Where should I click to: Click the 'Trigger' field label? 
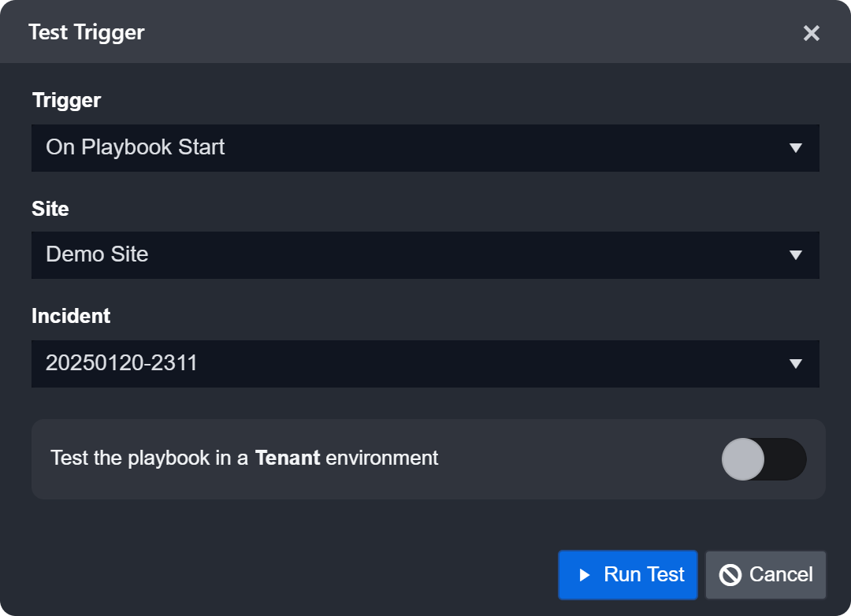[66, 100]
